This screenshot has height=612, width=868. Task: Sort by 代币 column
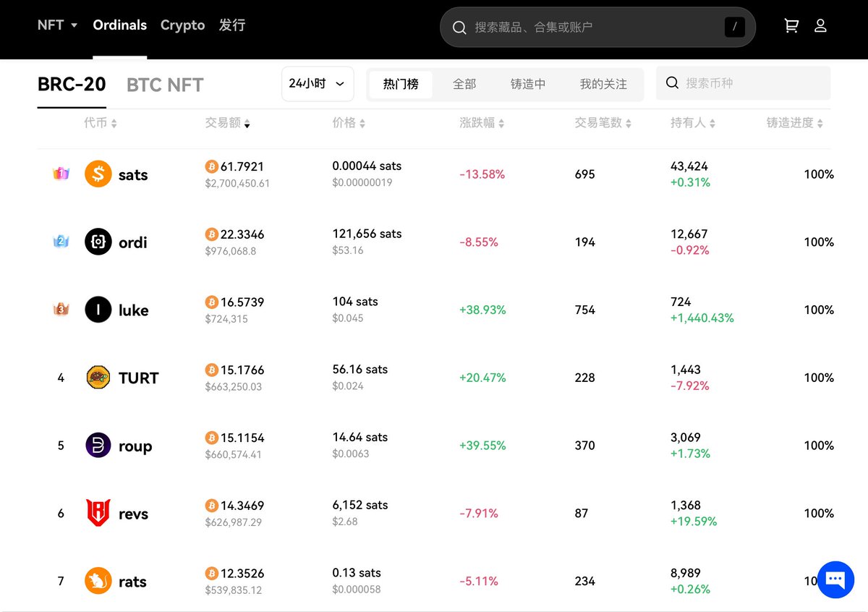click(x=100, y=123)
